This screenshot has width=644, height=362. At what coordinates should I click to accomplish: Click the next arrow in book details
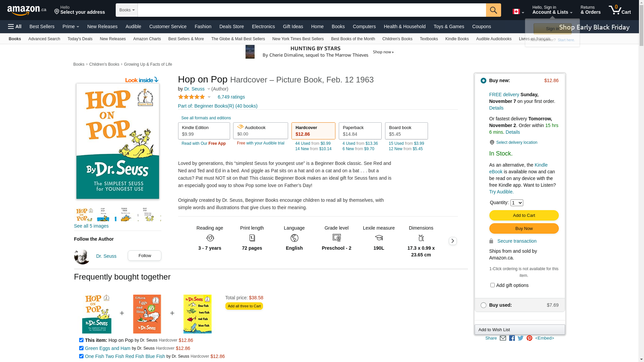[x=452, y=241]
